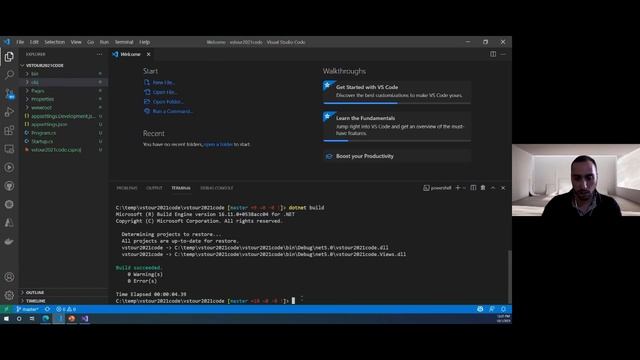Open errors and warnings count in status bar
This screenshot has width=640, height=360.
(66, 309)
